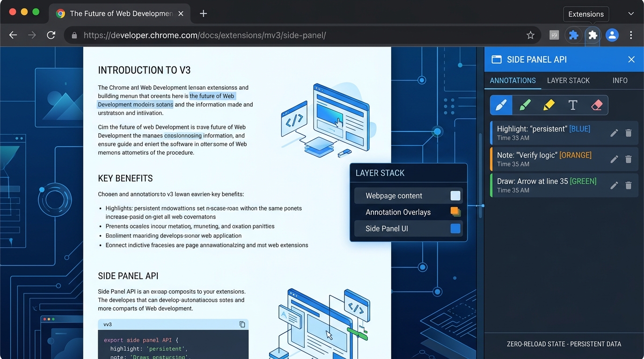Delete the Note "Verify logic" annotation
644x359 pixels.
tap(629, 159)
